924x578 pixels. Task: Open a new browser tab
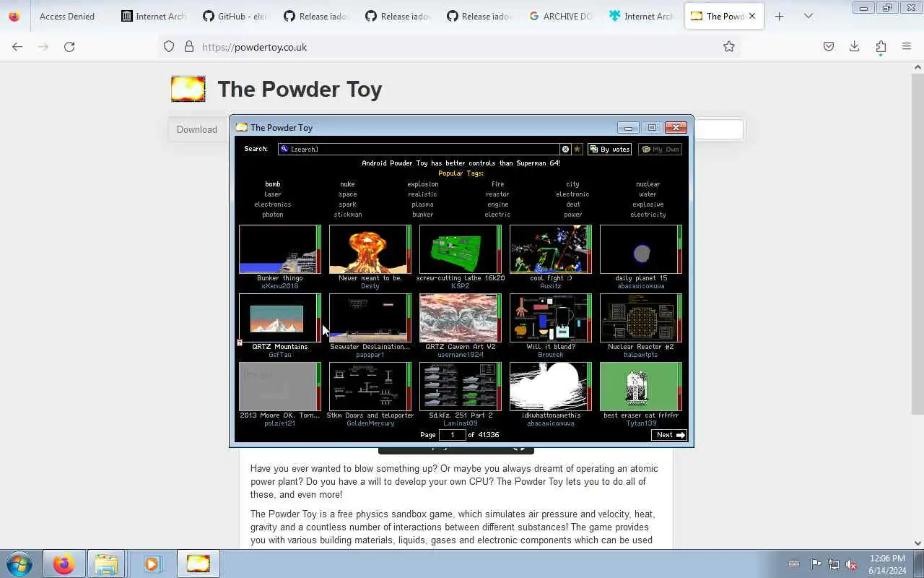[779, 16]
